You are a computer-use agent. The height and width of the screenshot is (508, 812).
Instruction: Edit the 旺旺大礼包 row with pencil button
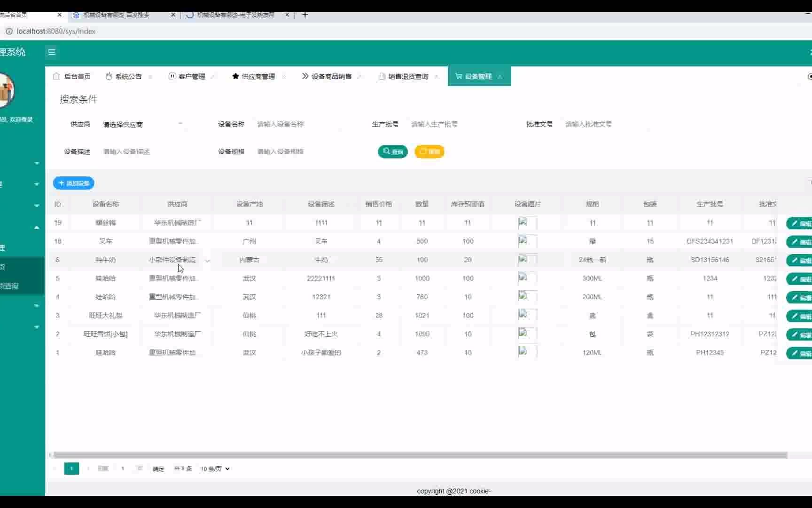[x=800, y=316]
